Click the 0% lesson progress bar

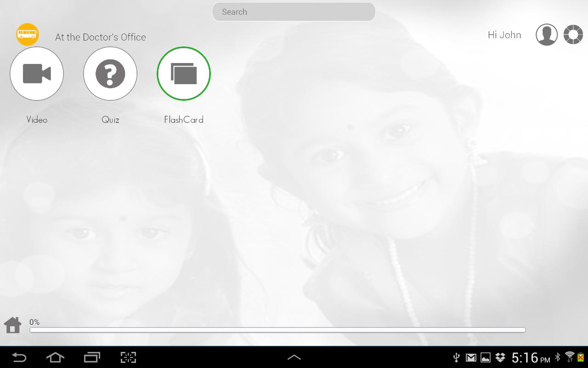(x=277, y=330)
